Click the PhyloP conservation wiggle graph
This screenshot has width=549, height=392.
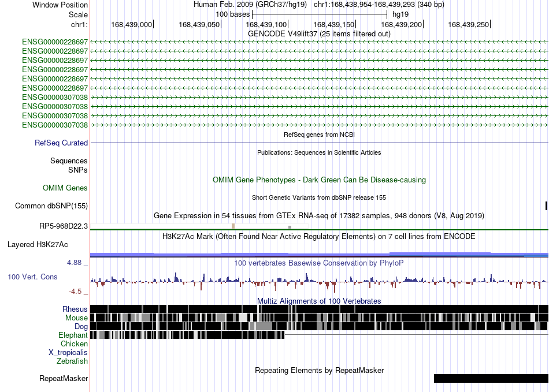point(319,282)
